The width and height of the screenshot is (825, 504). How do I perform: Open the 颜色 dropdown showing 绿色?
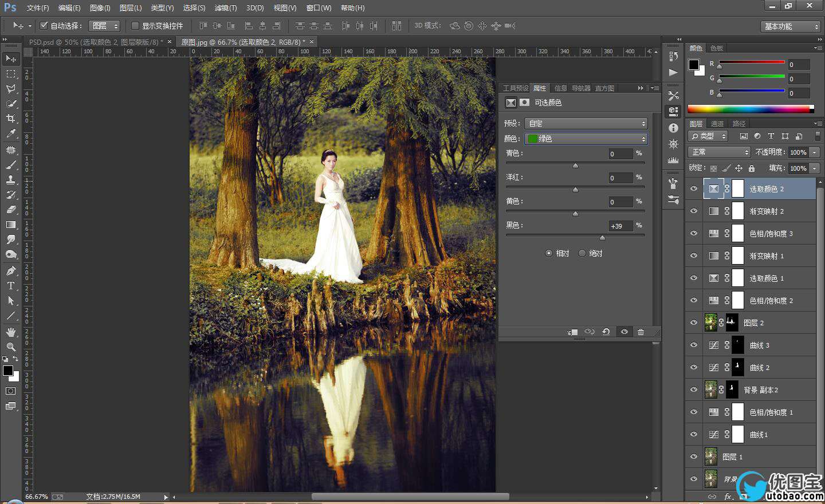click(586, 139)
